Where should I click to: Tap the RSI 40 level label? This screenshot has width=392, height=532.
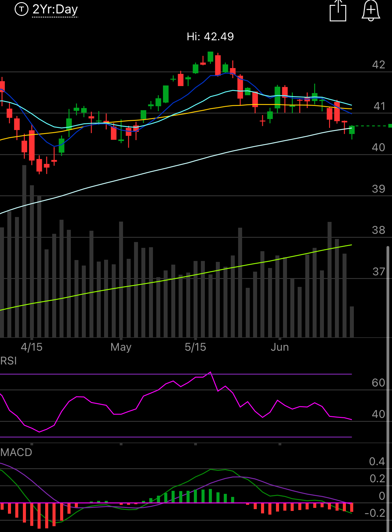[x=379, y=414]
